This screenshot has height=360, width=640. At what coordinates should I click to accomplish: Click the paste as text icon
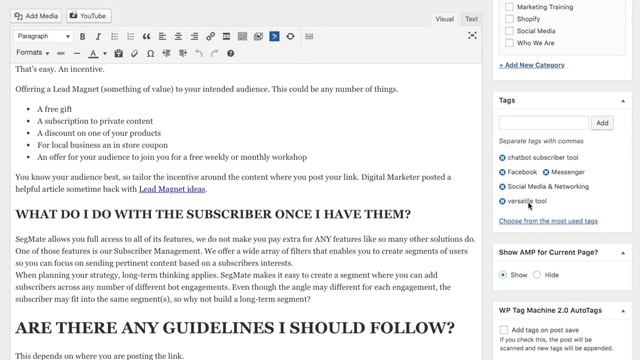(x=118, y=53)
